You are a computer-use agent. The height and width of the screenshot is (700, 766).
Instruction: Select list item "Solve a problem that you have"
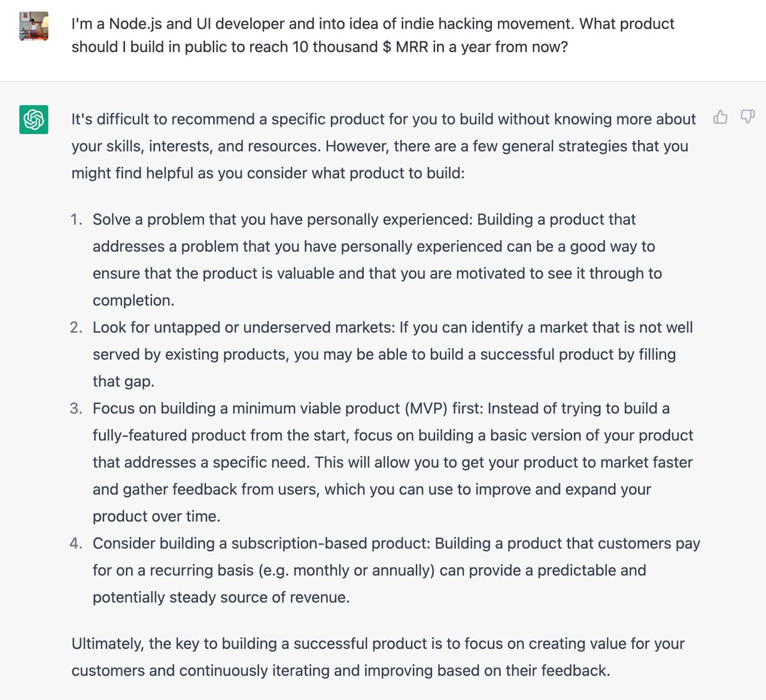click(x=377, y=260)
